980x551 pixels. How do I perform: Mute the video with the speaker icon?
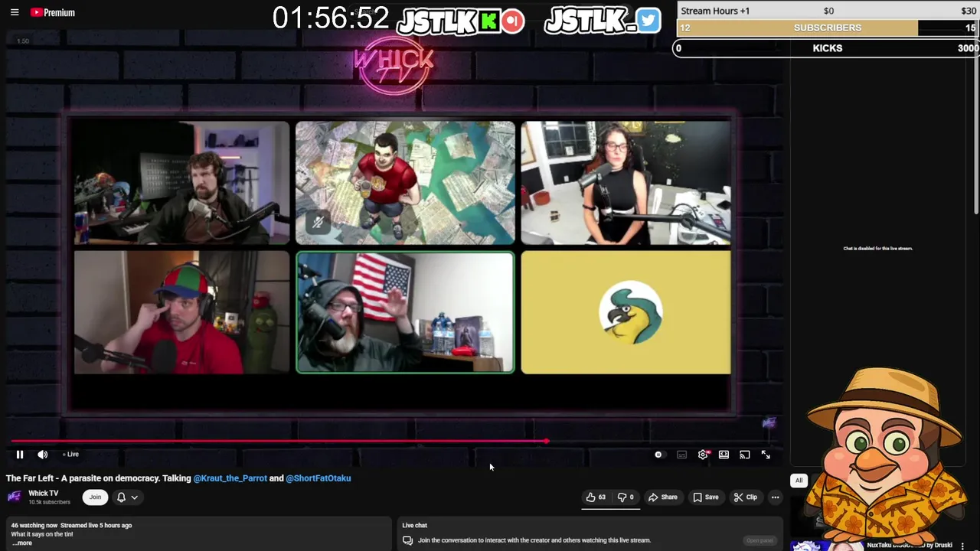(x=43, y=455)
